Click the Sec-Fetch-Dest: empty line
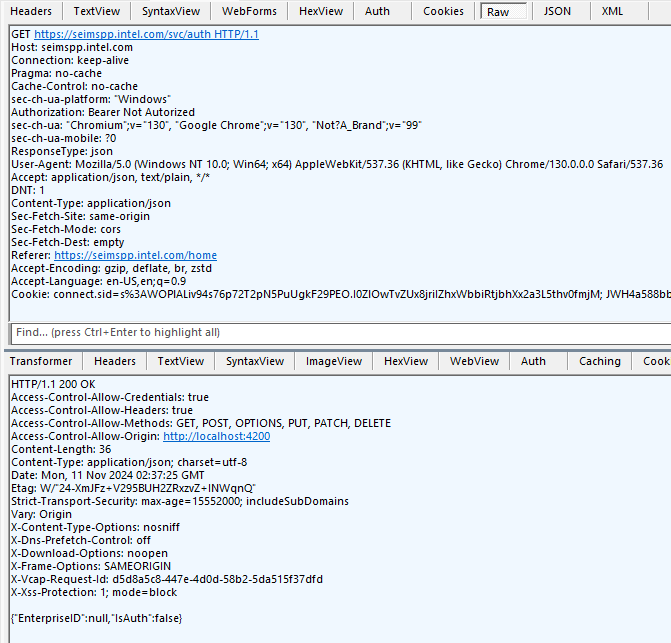This screenshot has height=643, width=671. (x=68, y=243)
